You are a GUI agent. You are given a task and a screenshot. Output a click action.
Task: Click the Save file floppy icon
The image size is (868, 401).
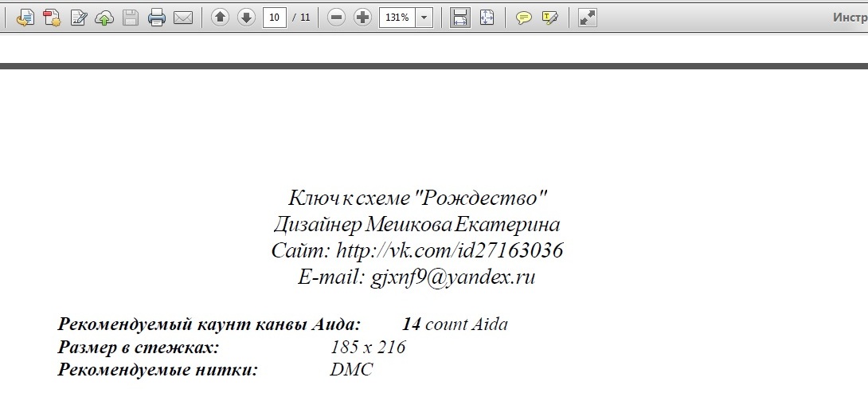click(x=131, y=18)
